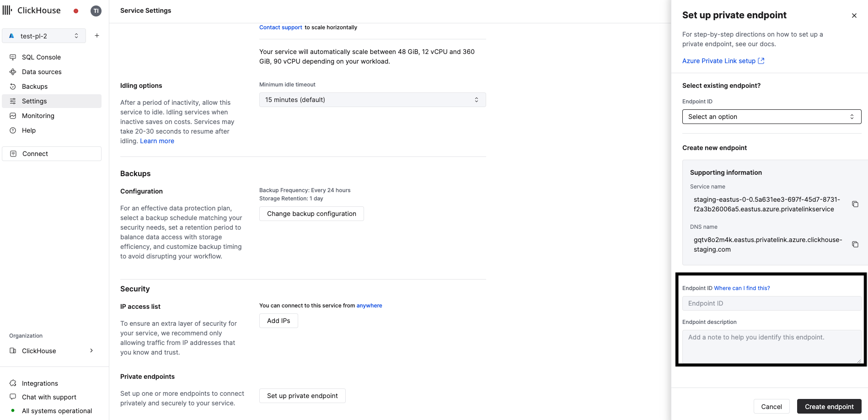Create a new service with the plus icon
The image size is (868, 420).
(96, 35)
